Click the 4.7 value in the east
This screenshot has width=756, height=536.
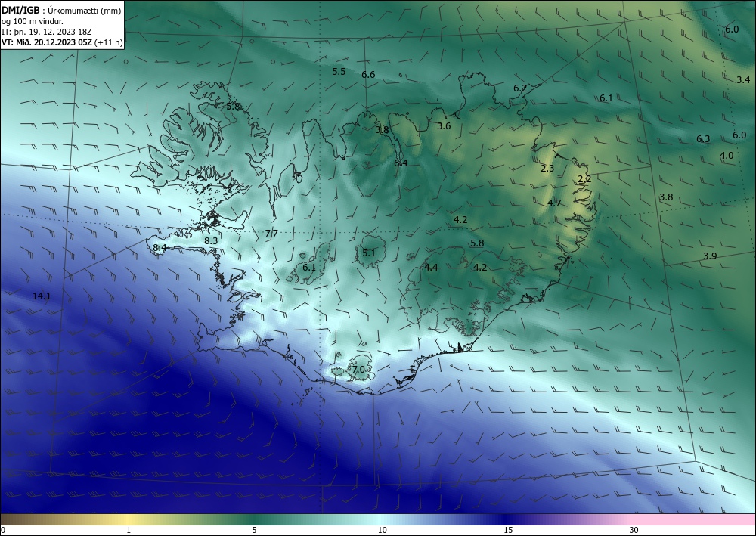coord(554,203)
